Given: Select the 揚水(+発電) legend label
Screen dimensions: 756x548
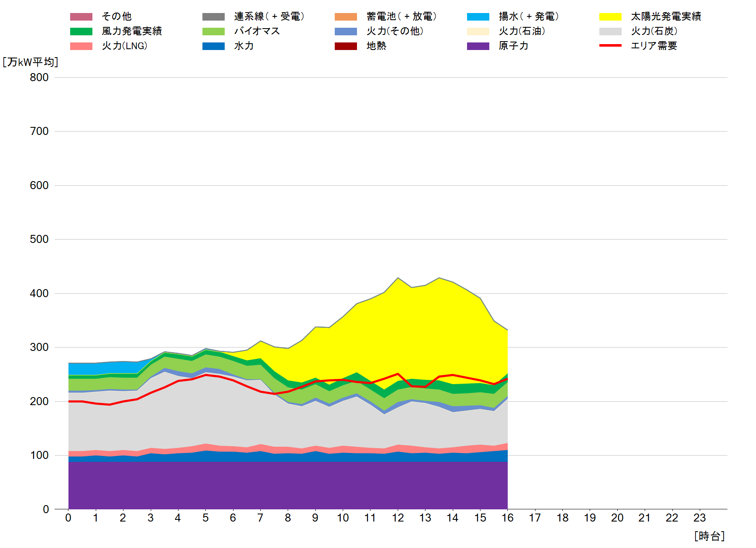Looking at the screenshot, I should coord(529,16).
